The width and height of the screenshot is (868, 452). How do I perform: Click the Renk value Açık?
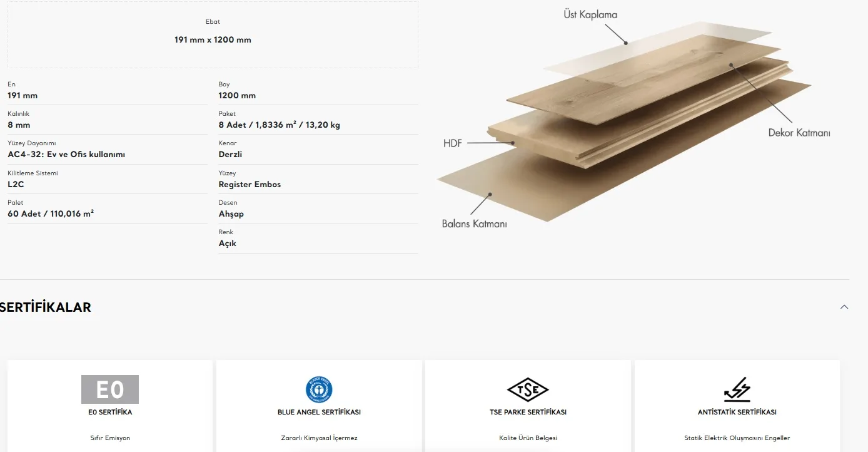pyautogui.click(x=227, y=244)
